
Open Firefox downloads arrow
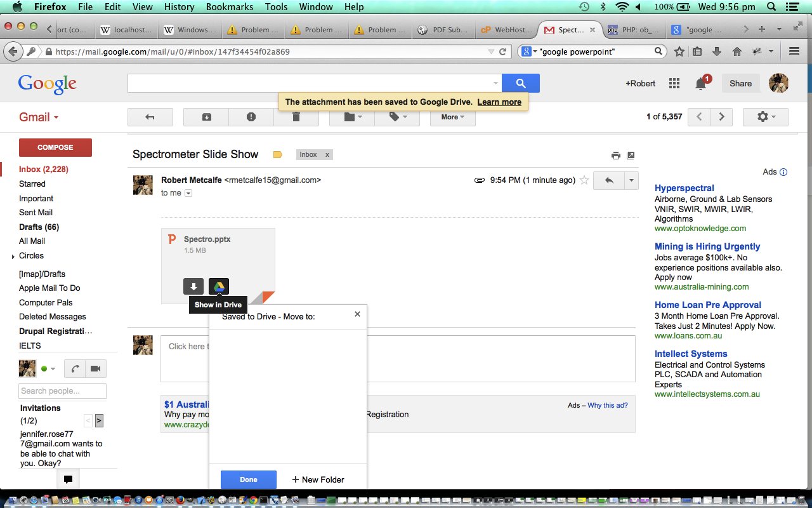(717, 51)
